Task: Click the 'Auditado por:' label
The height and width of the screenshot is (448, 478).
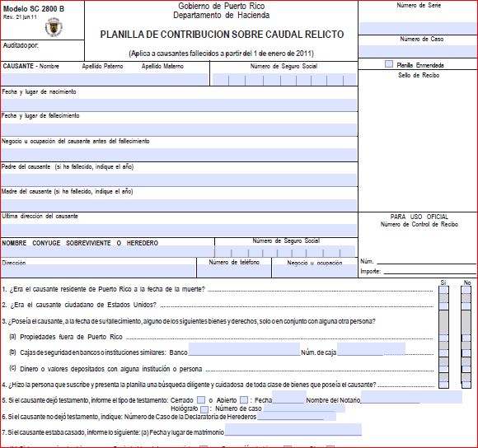Action: tap(21, 45)
